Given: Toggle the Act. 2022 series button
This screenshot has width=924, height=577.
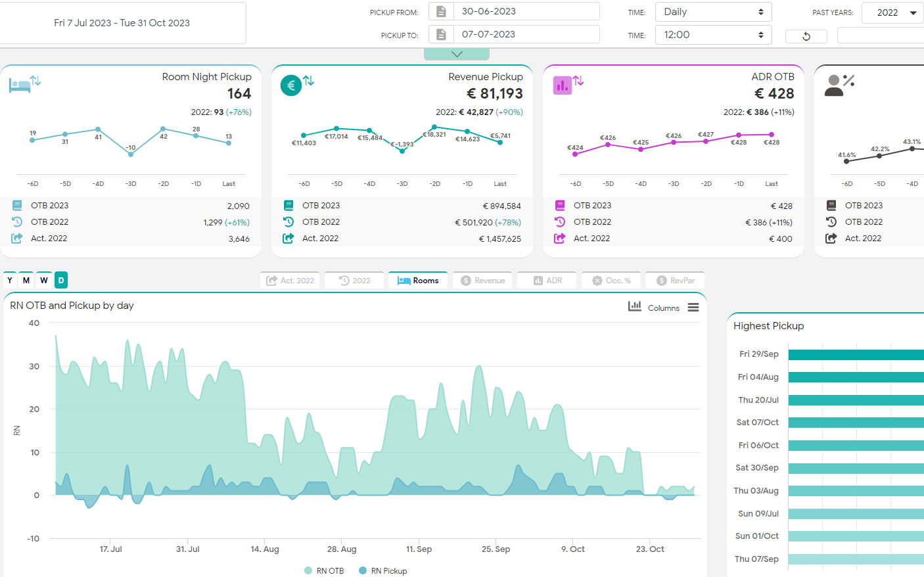Looking at the screenshot, I should pos(290,281).
